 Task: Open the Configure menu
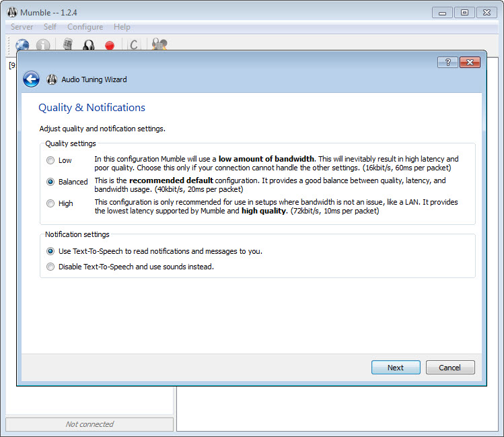click(85, 27)
